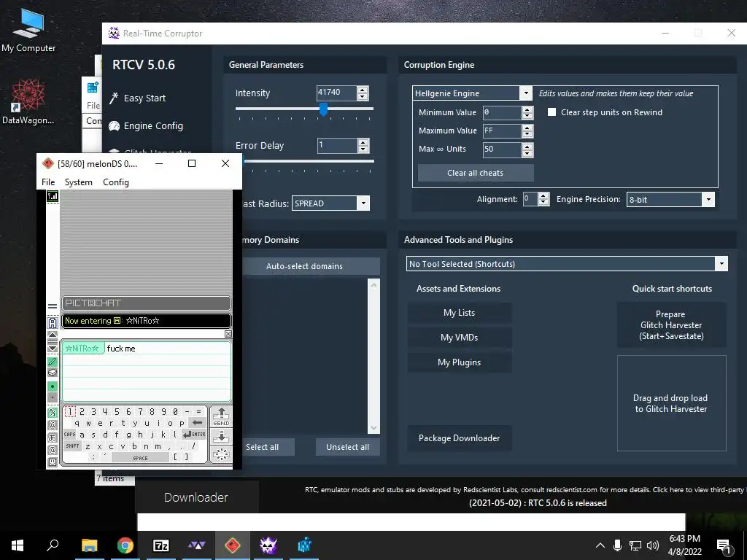Close PictoChat room with the X icon
Image resolution: width=747 pixels, height=560 pixels.
click(x=228, y=334)
